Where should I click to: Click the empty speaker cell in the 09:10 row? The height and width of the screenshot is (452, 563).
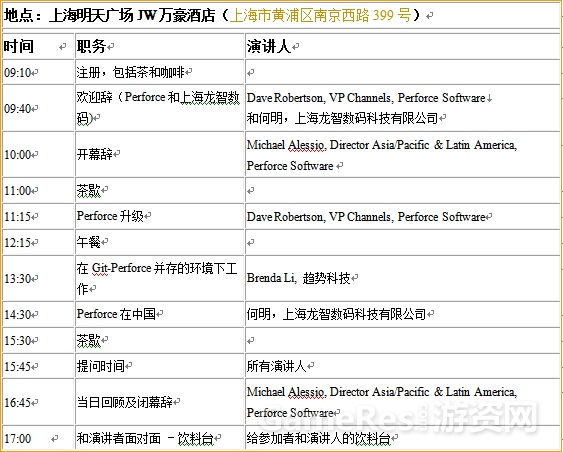(403, 72)
